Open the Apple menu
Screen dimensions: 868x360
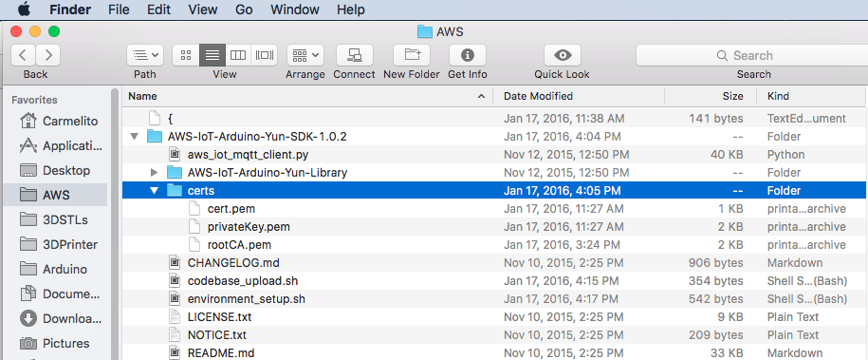point(24,9)
